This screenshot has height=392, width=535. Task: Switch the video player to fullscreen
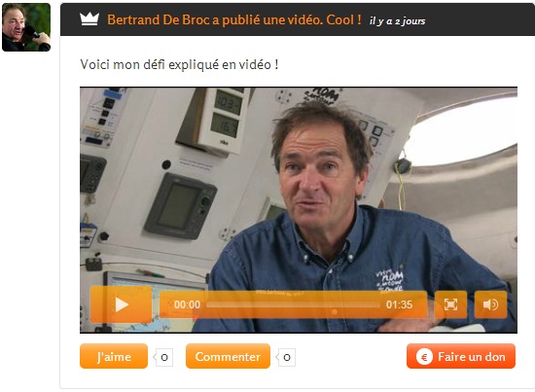(450, 304)
